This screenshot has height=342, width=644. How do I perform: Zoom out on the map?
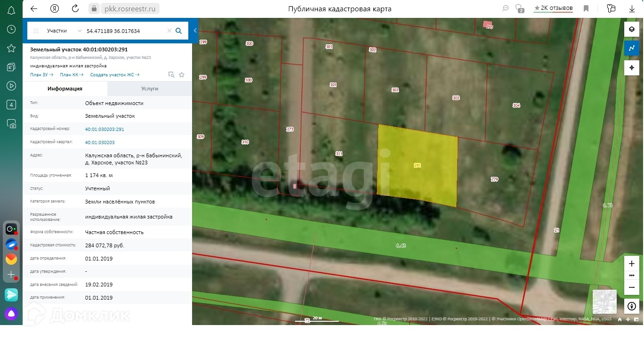coord(632,287)
